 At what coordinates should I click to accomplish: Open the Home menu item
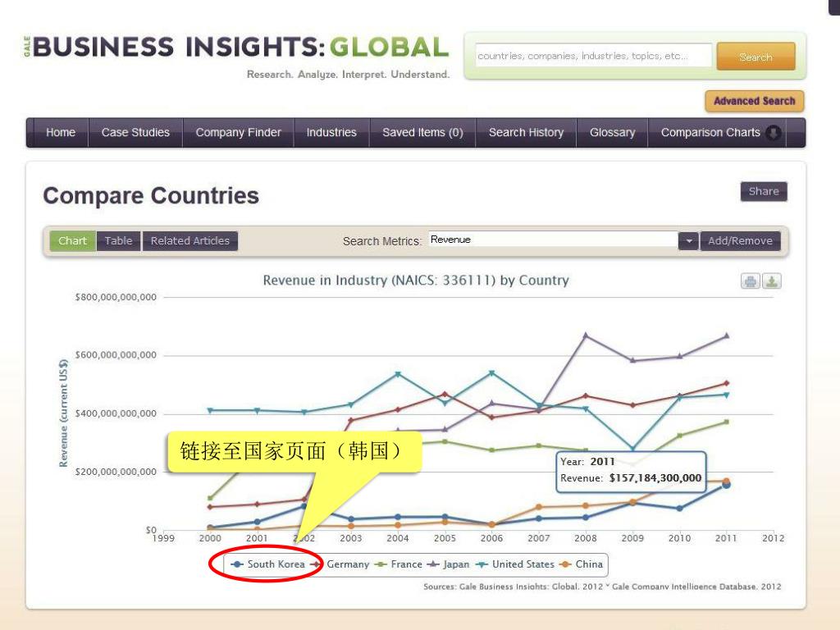61,132
